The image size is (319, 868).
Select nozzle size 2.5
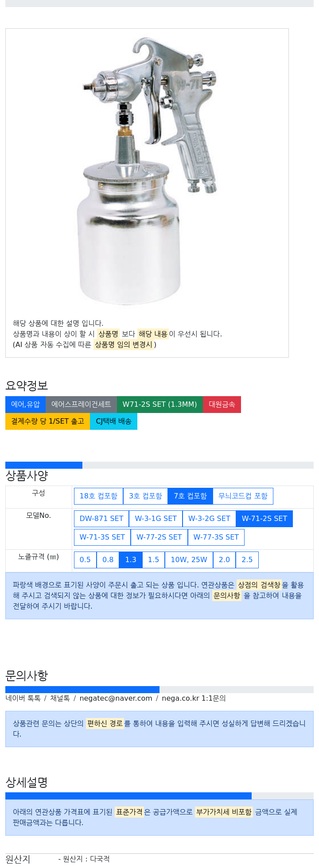[247, 559]
